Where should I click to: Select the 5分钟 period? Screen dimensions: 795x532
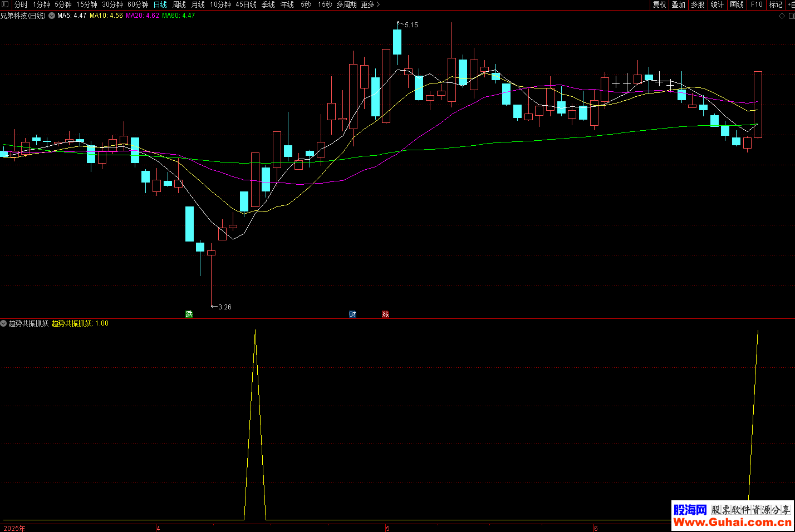(63, 4)
